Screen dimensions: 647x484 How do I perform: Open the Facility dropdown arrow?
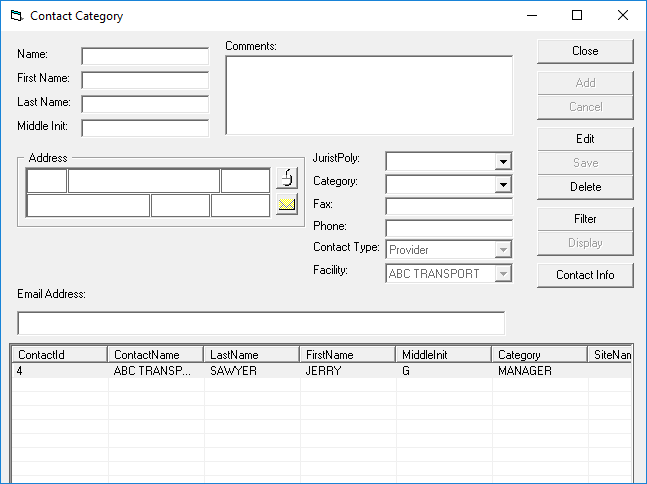pyautogui.click(x=503, y=273)
